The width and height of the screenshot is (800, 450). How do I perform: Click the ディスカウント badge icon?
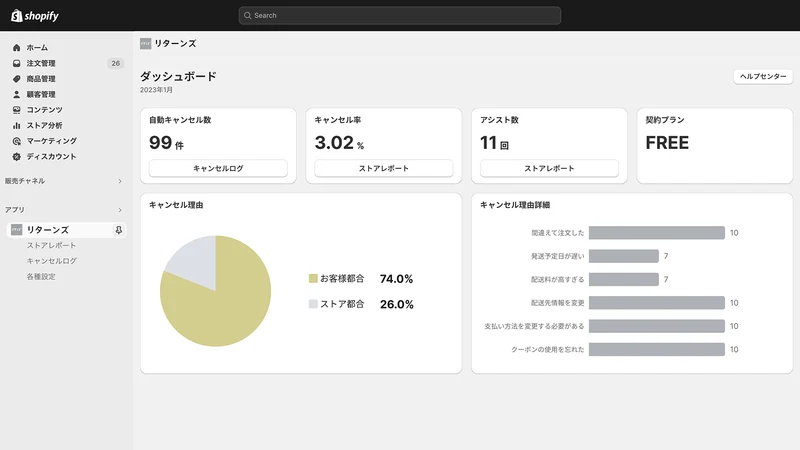pos(16,157)
